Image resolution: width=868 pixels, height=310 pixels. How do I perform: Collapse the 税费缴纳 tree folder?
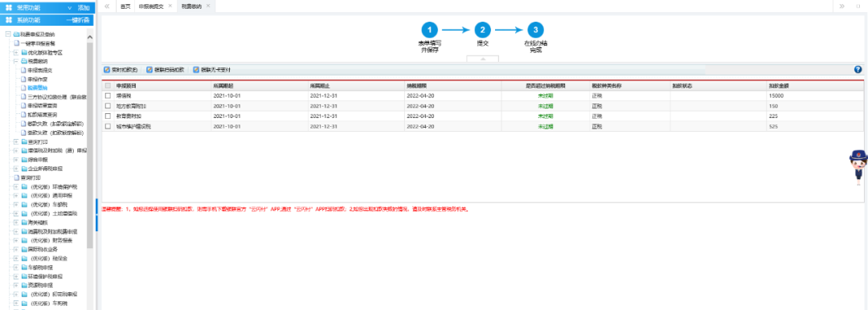(x=17, y=62)
